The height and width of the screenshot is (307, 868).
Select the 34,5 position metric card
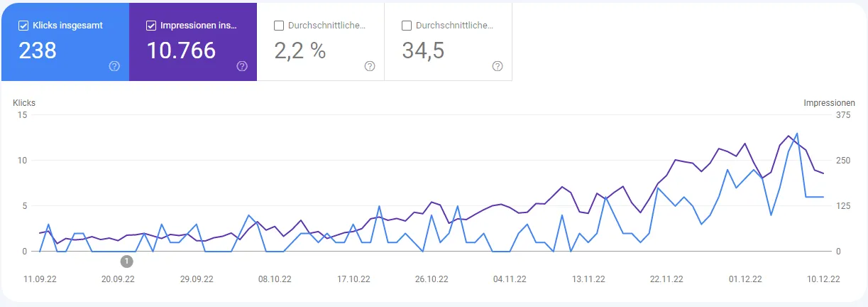[x=449, y=42]
